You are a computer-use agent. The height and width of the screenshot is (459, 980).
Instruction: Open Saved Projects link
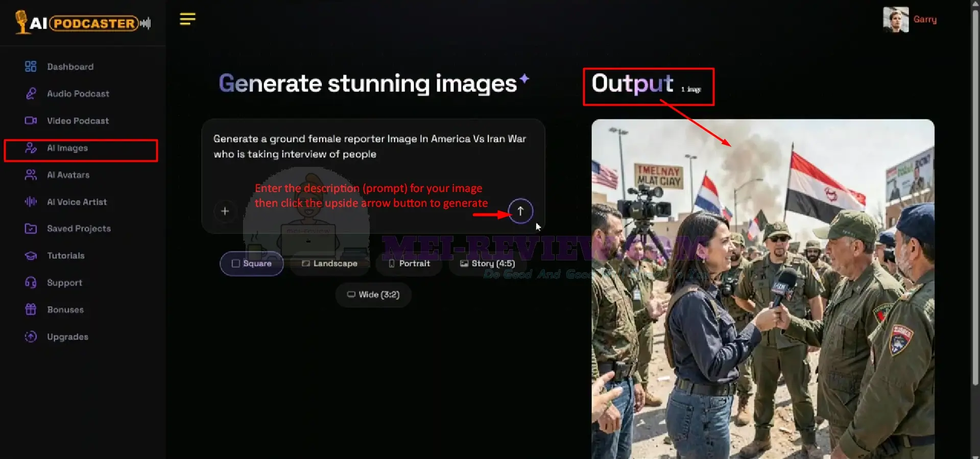(x=79, y=228)
